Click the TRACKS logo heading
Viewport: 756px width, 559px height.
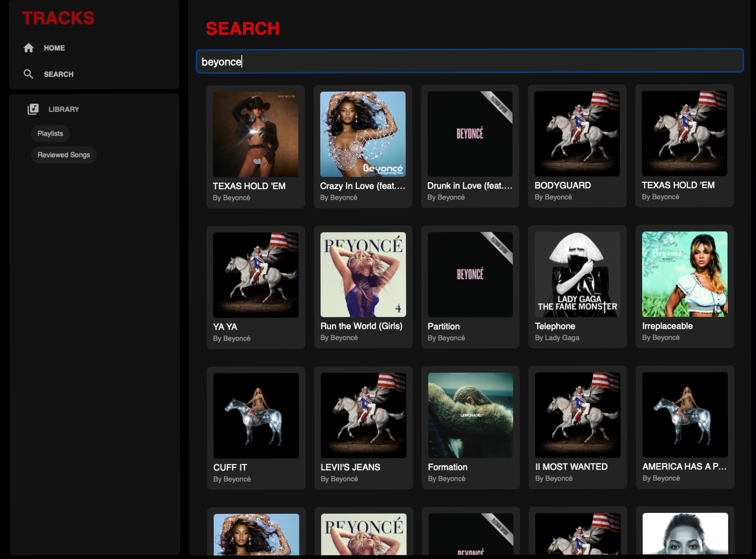(x=58, y=18)
